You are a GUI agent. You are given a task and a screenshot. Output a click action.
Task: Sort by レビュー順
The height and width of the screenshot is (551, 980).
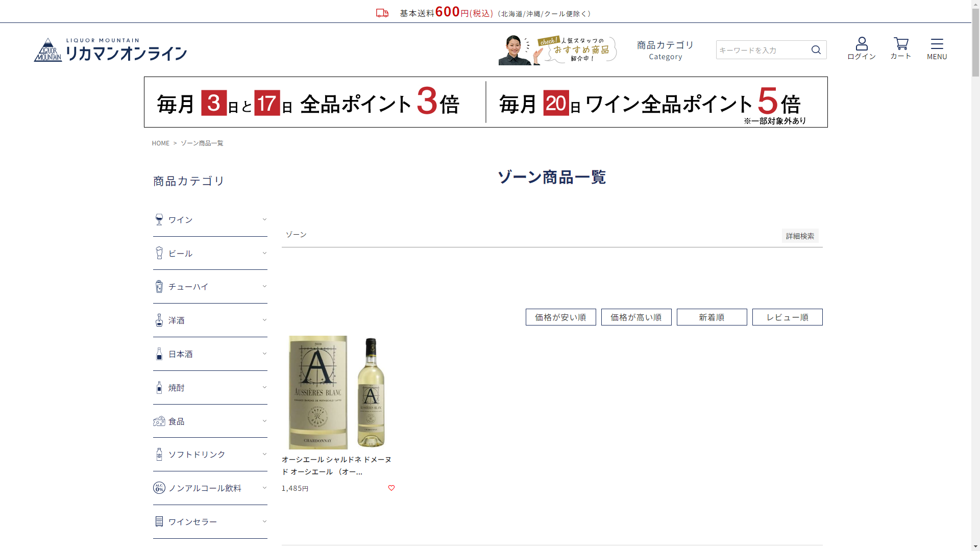coord(787,317)
